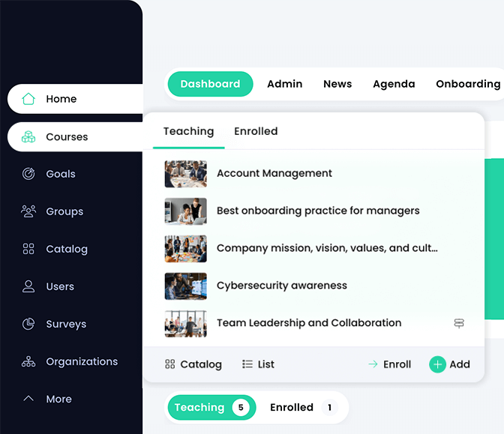Switch to Enrolled tab in courses popup
Screen dimensions: 504x434
tap(256, 131)
